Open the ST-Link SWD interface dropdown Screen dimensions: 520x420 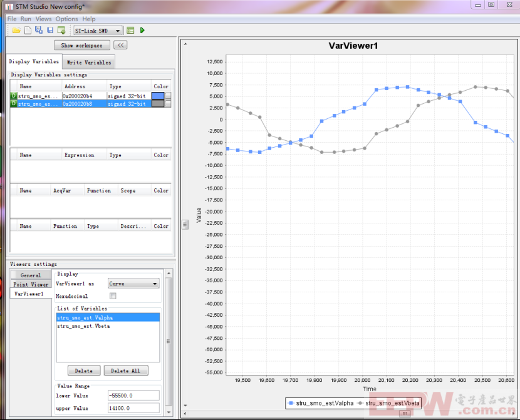point(98,31)
